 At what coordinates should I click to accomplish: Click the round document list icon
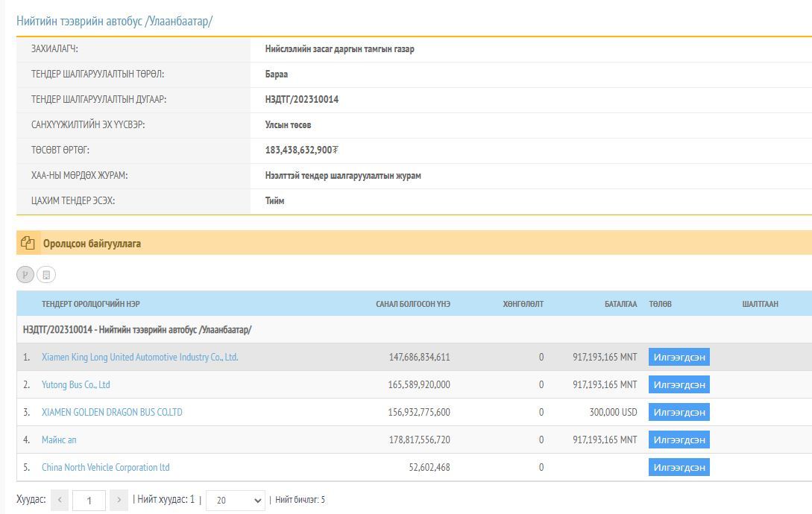point(46,275)
